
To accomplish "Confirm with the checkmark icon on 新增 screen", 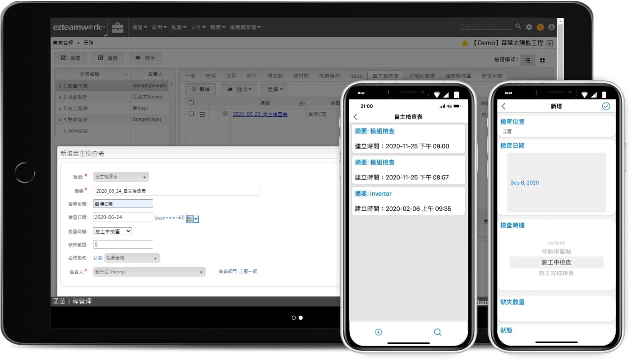I will [606, 106].
